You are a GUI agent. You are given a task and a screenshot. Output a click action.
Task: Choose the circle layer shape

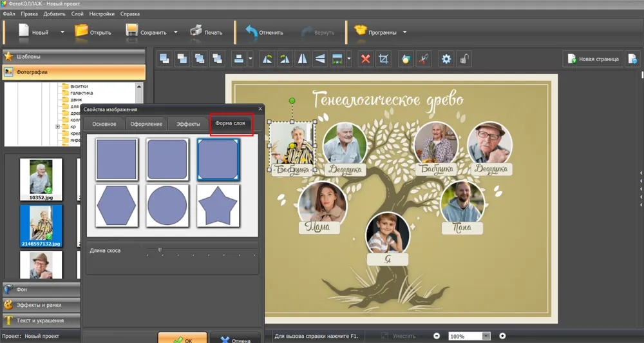click(x=167, y=206)
